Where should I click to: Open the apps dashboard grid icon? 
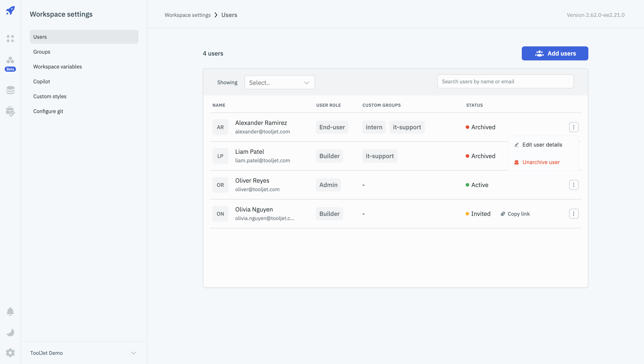coord(10,38)
